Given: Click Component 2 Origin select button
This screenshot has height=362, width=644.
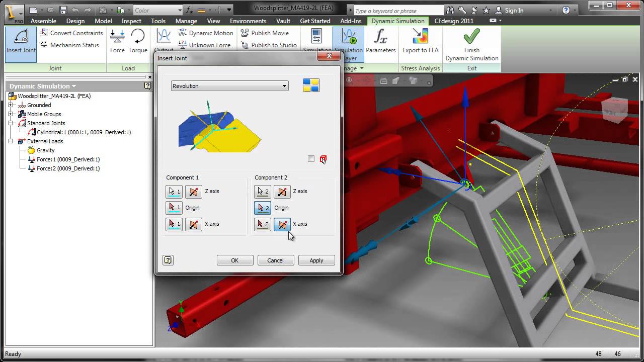Looking at the screenshot, I should (262, 208).
